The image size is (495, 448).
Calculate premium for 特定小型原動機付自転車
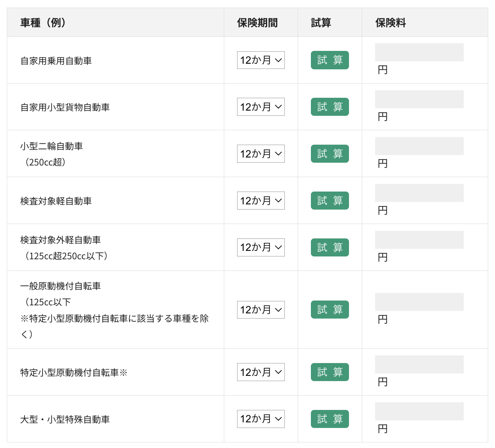pyautogui.click(x=330, y=372)
